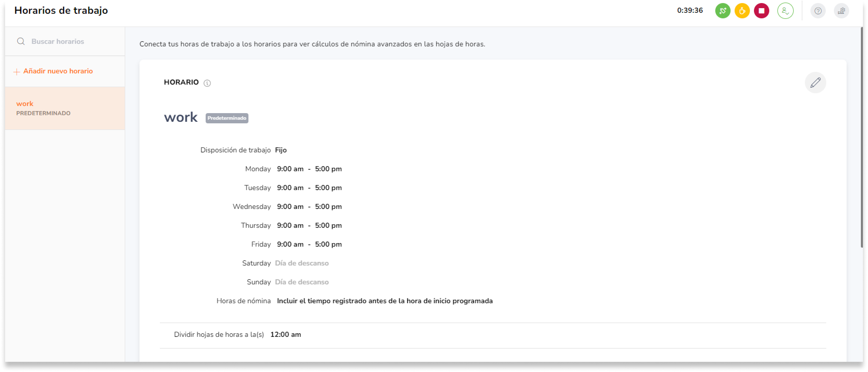Click Monday's 9:00 am start time

(x=290, y=169)
